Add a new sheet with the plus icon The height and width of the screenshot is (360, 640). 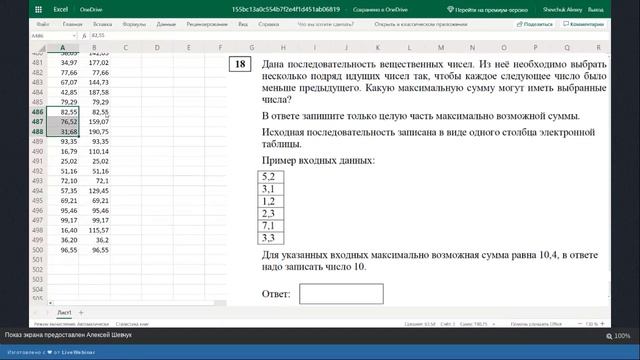point(81,313)
